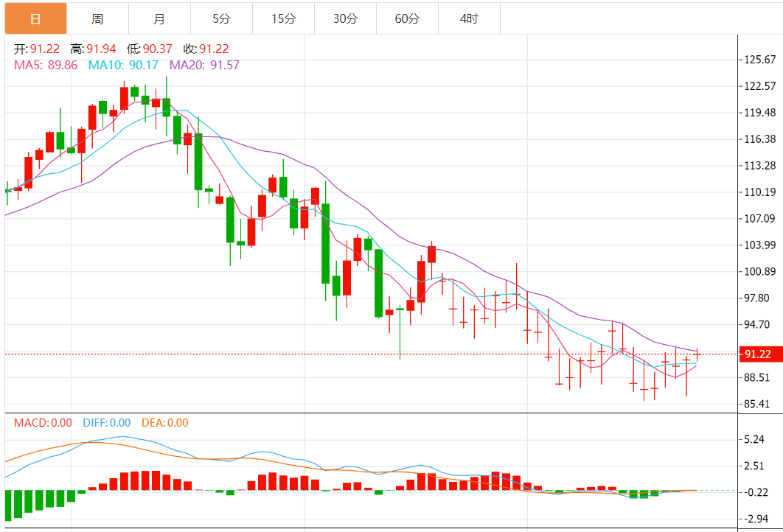The image size is (783, 532).
Task: Click the 113.28 price axis label
Action: tap(760, 165)
